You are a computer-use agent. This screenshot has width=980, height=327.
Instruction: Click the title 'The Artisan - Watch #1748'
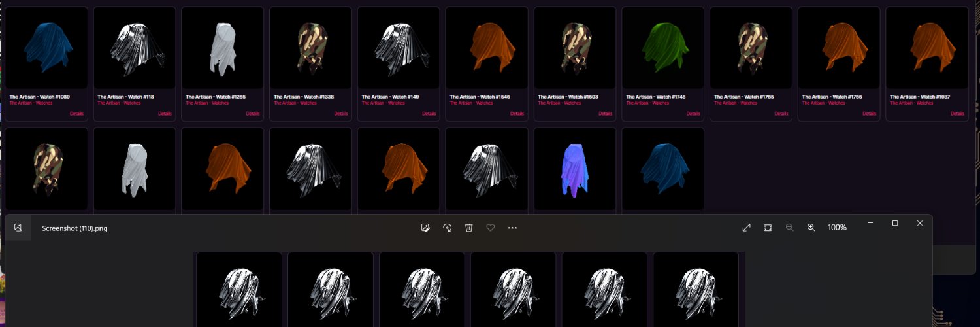656,97
